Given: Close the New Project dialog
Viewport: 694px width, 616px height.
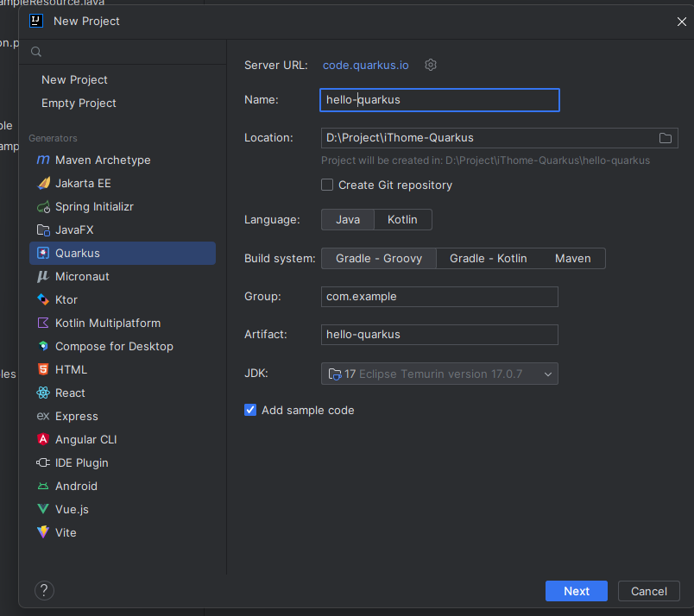Looking at the screenshot, I should click(682, 22).
